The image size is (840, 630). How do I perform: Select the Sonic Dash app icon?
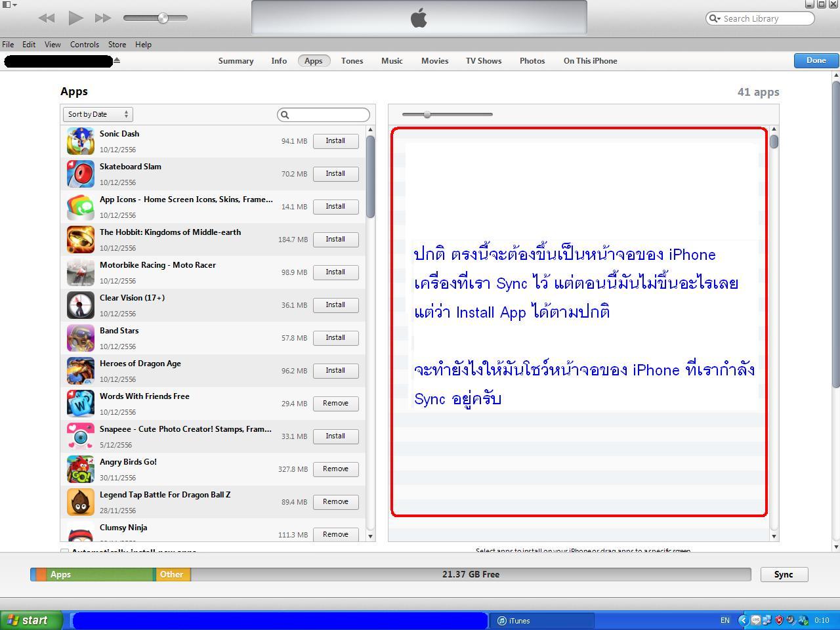click(x=80, y=141)
